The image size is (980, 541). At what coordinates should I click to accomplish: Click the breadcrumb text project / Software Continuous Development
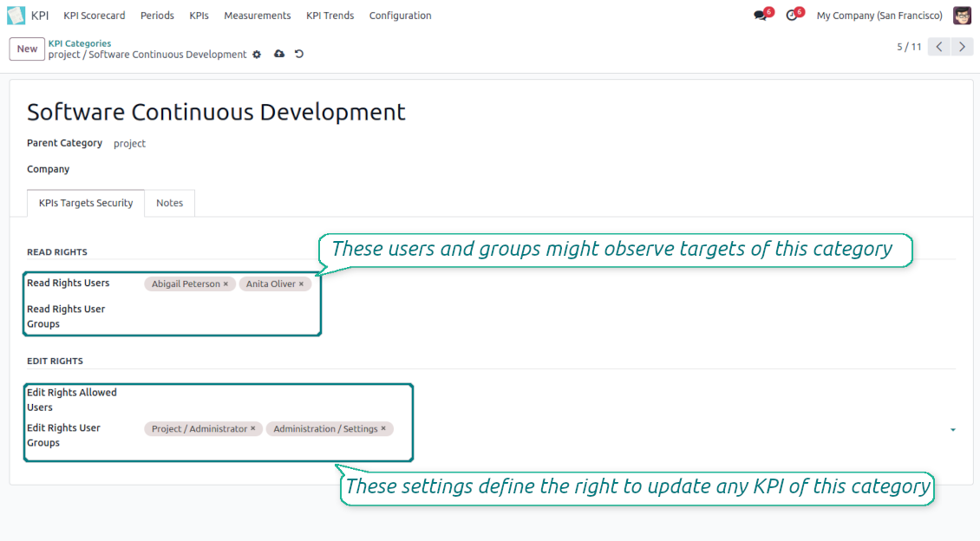pyautogui.click(x=147, y=55)
